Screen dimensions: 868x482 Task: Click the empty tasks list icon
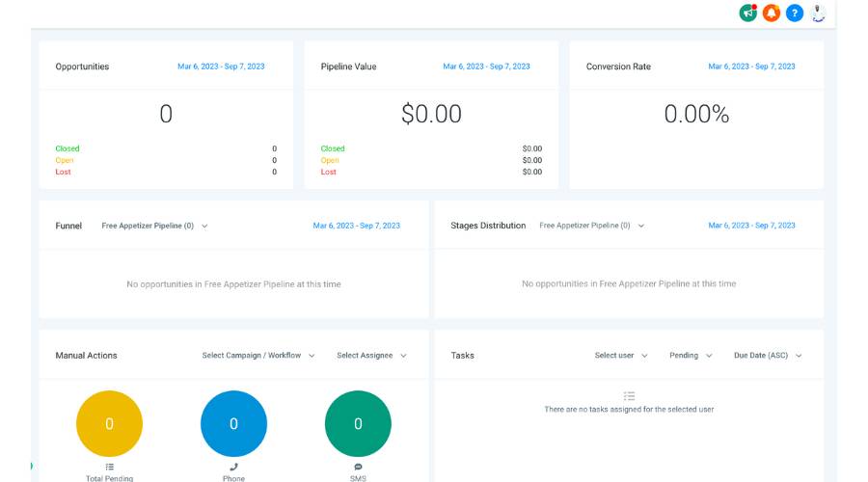629,395
